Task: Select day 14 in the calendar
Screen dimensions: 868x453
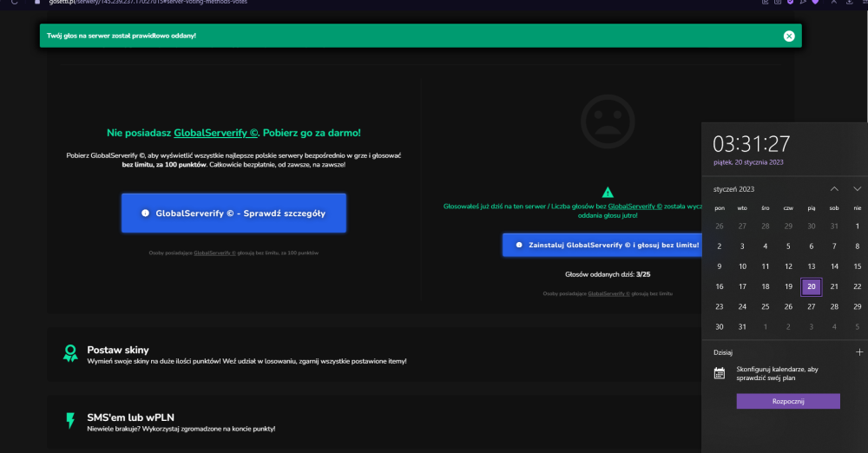Action: coord(834,266)
